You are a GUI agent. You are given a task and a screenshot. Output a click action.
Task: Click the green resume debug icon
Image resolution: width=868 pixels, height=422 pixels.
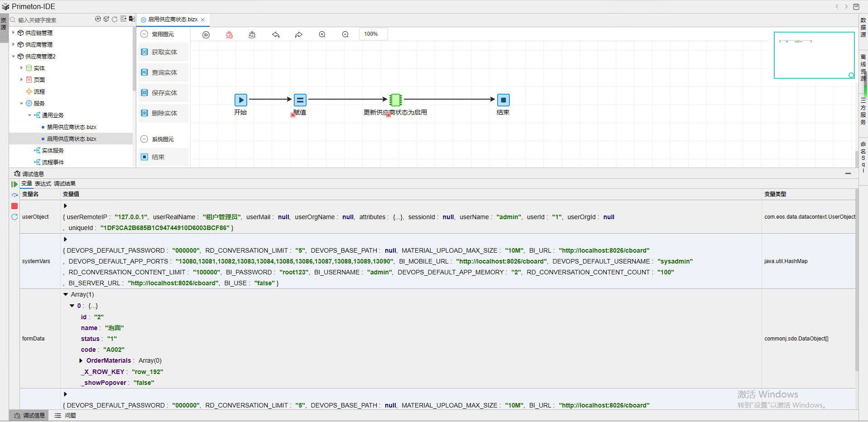14,184
